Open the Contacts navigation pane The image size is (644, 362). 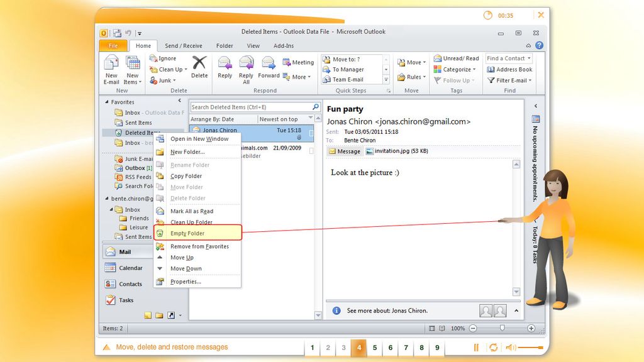coord(124,284)
